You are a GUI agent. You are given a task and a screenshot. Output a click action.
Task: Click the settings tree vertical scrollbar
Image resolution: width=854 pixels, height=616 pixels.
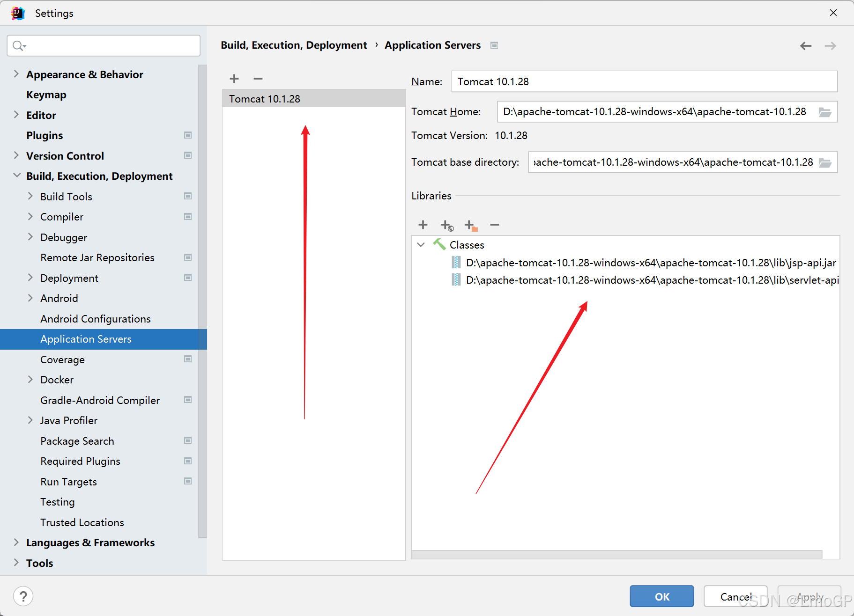pos(202,301)
